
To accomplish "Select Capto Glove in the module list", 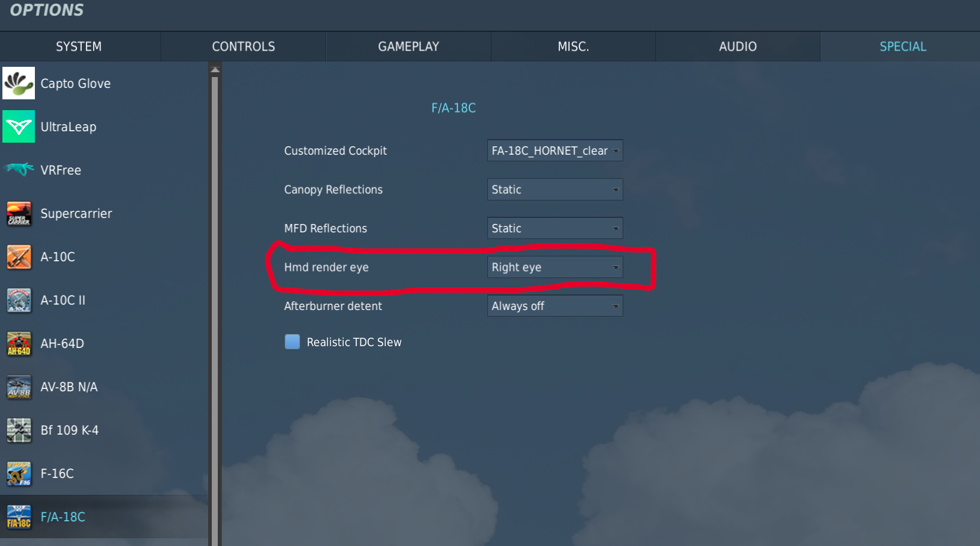I will (x=76, y=84).
